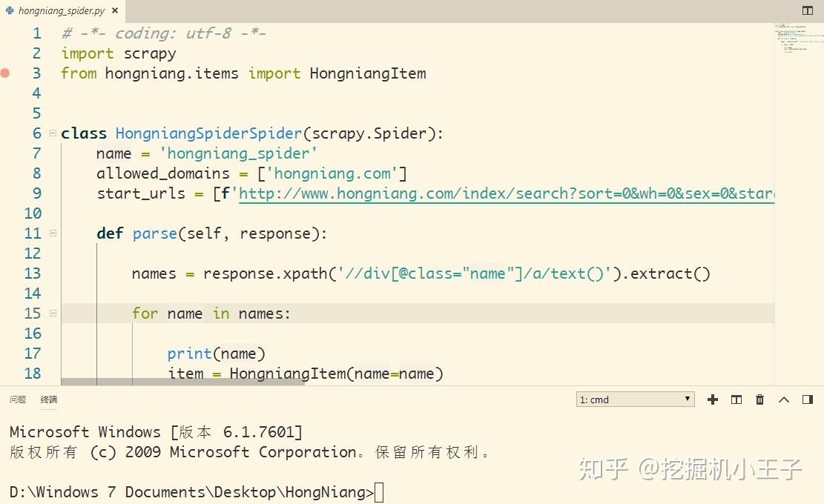
Task: Click 'names' in the for loop line
Action: pyautogui.click(x=260, y=314)
